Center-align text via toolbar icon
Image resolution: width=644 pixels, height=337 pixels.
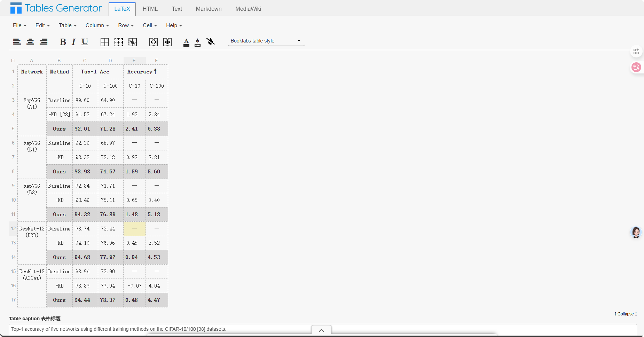(30, 42)
